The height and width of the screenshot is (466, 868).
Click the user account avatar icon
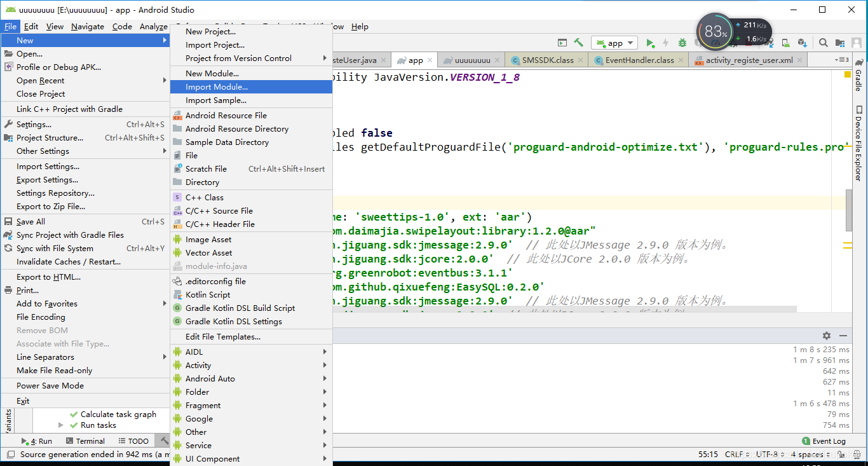[x=858, y=43]
